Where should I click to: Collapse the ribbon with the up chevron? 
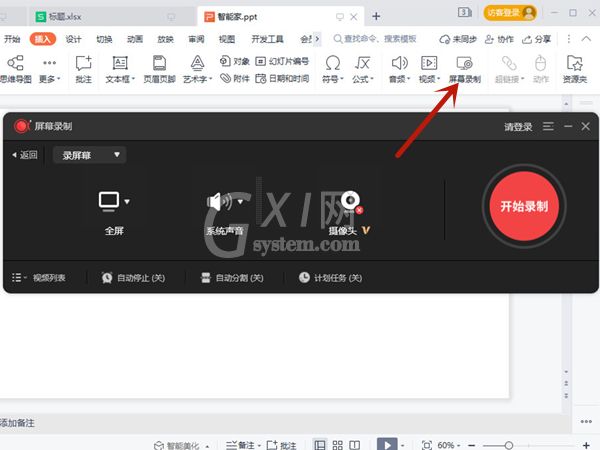(586, 39)
